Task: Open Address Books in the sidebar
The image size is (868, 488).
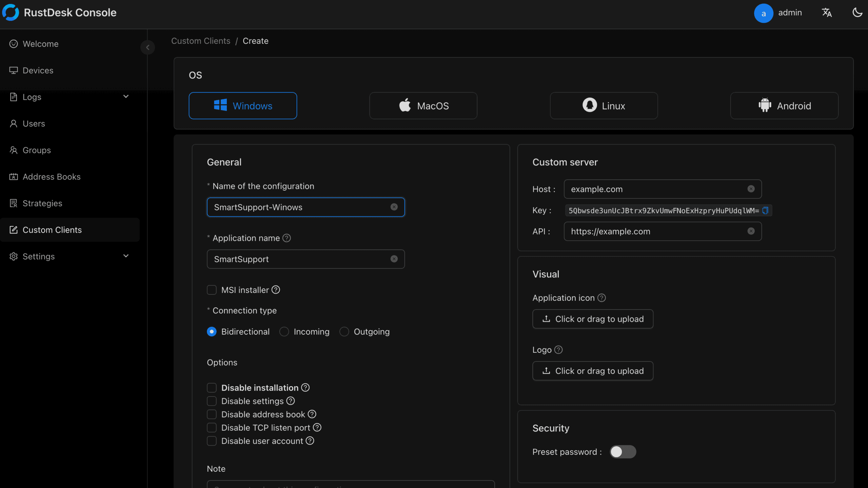Action: (x=52, y=176)
